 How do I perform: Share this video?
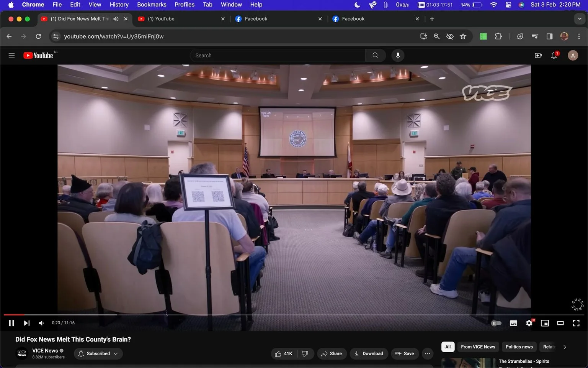[332, 353]
